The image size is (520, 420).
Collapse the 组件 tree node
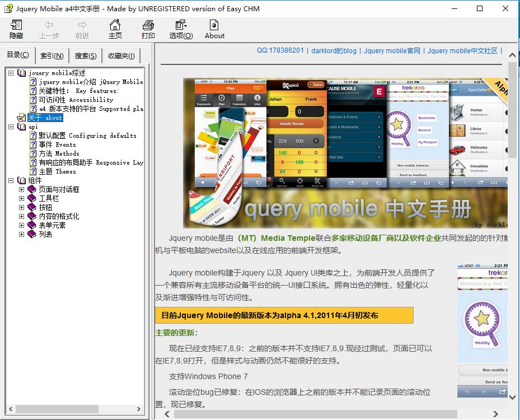click(11, 180)
